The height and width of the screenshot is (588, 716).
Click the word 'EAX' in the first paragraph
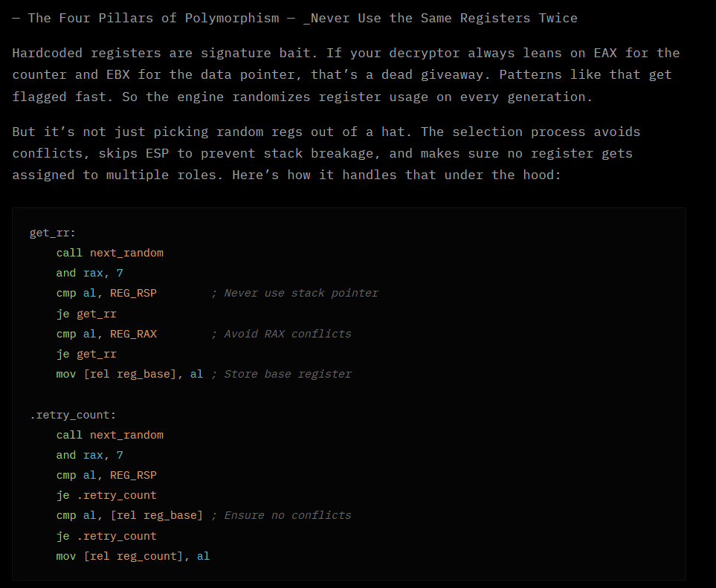click(x=605, y=53)
